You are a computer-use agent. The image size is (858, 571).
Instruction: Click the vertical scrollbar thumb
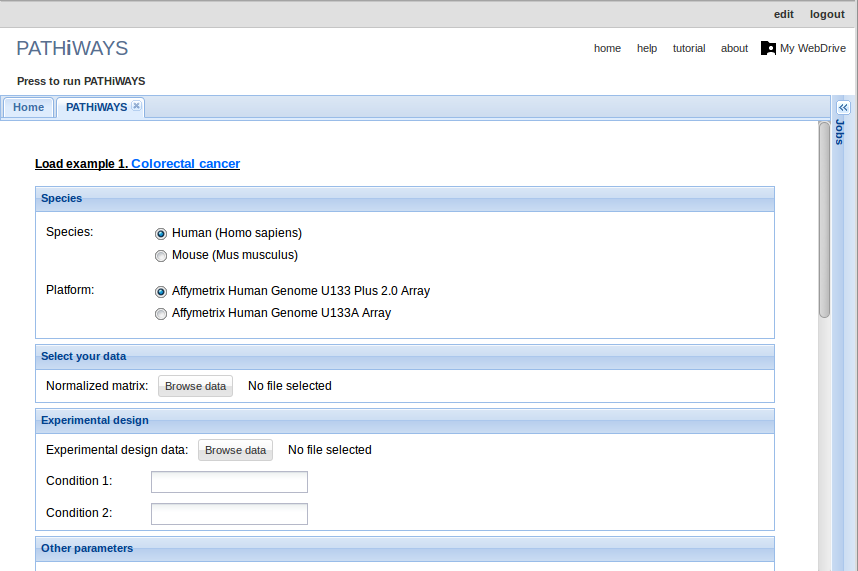click(824, 218)
